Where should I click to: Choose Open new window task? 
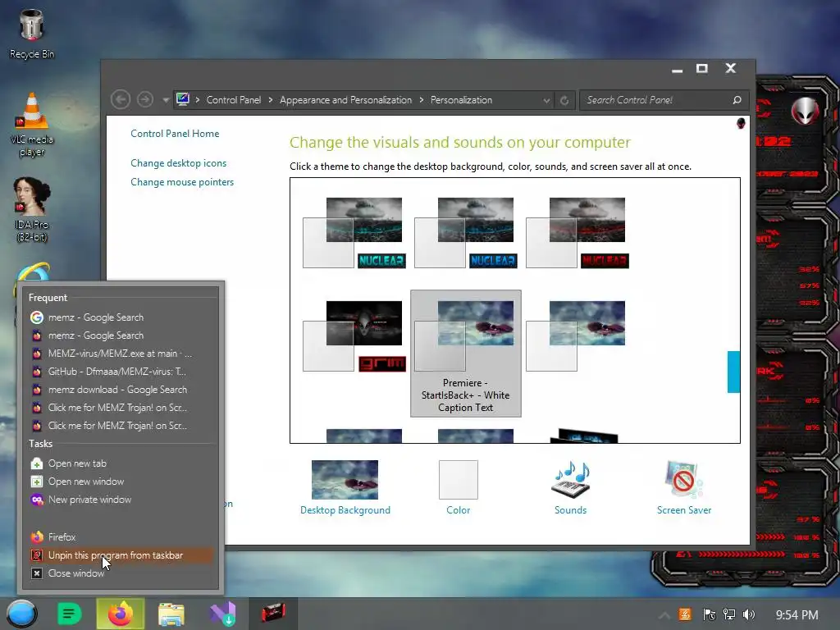121,482
